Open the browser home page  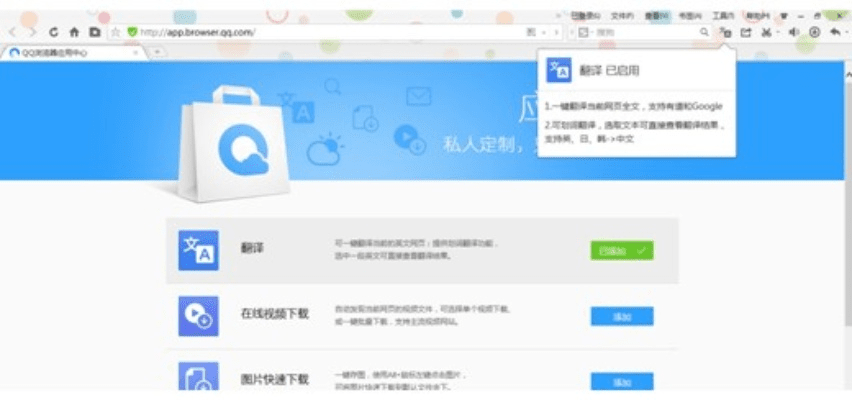click(74, 33)
